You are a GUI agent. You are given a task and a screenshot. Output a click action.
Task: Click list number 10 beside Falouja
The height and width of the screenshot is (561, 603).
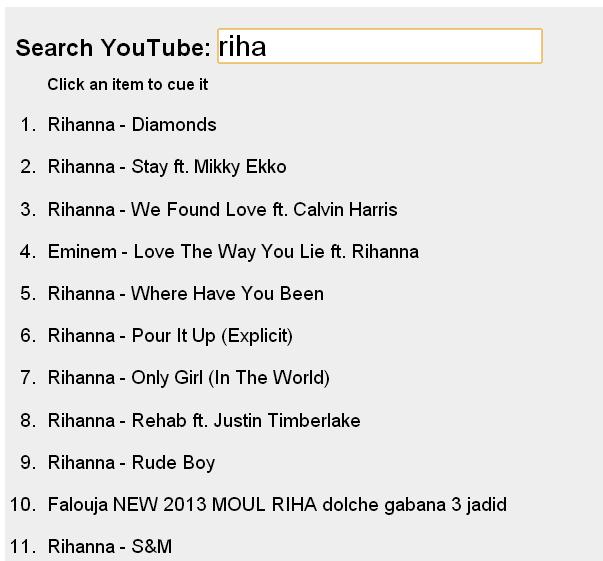pyautogui.click(x=23, y=505)
